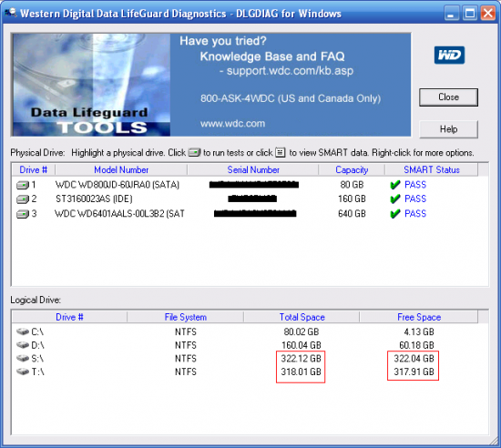
Task: Click the S:\ logical drive icon
Action: coord(23,358)
